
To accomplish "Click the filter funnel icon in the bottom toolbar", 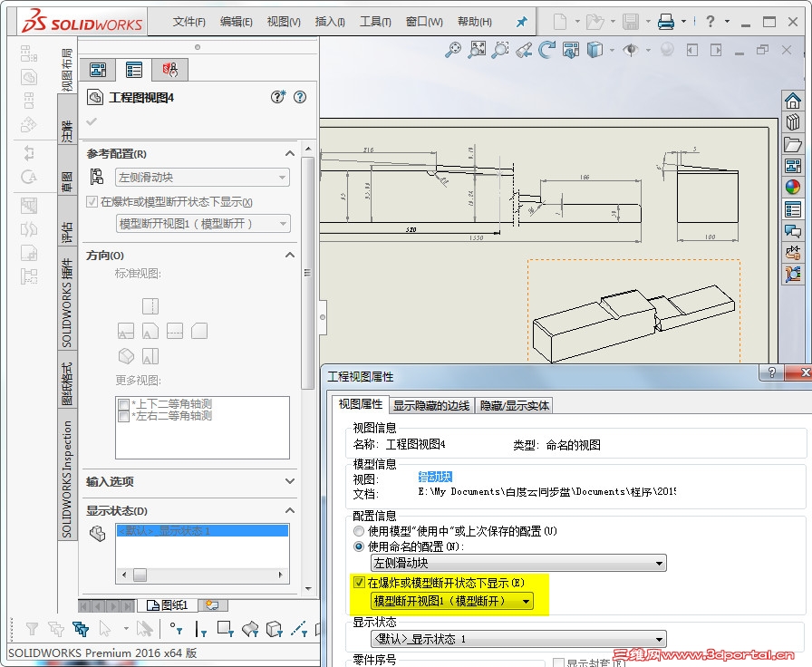I will [x=32, y=629].
